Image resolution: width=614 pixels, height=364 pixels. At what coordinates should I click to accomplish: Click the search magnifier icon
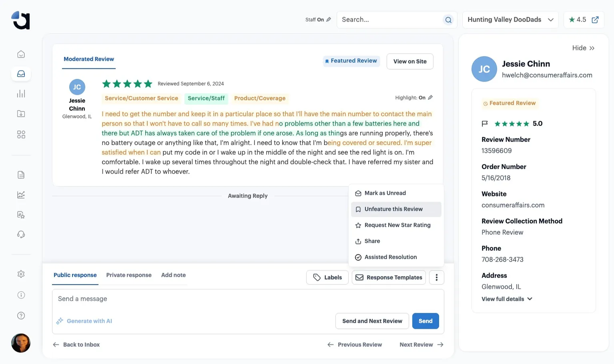coord(448,20)
